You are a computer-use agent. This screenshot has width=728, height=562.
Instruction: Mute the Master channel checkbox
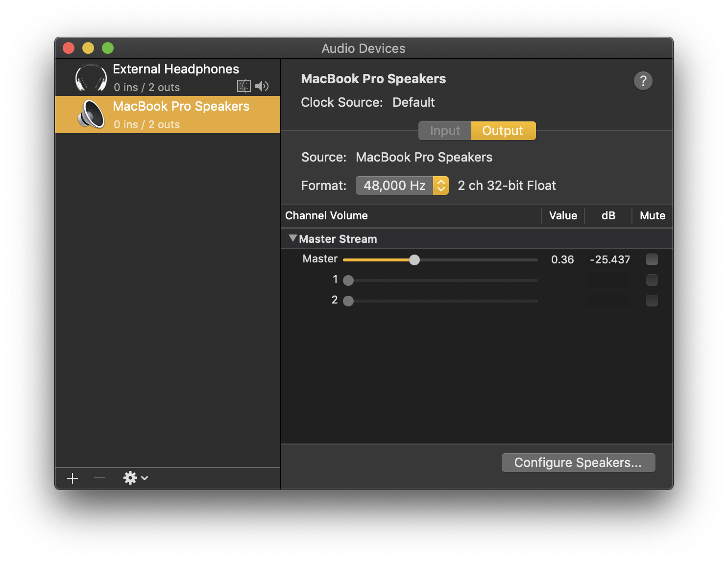point(652,259)
